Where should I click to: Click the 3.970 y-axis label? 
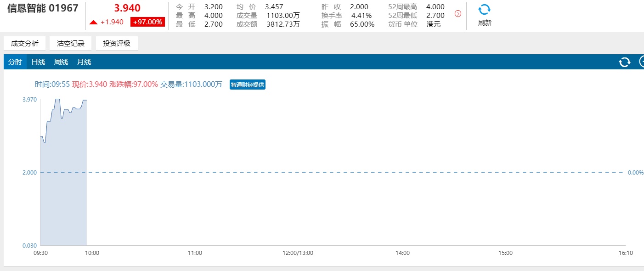(29, 100)
